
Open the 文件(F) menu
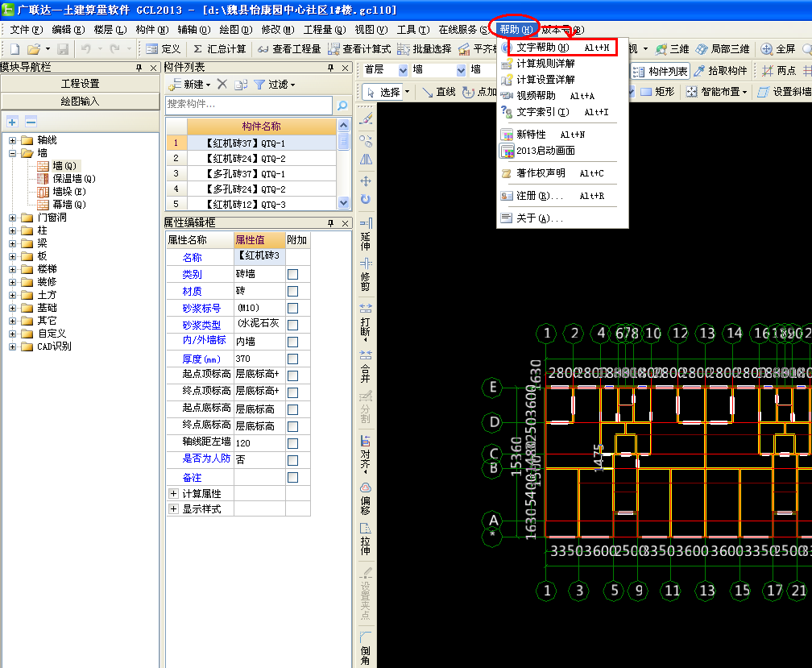coord(27,30)
